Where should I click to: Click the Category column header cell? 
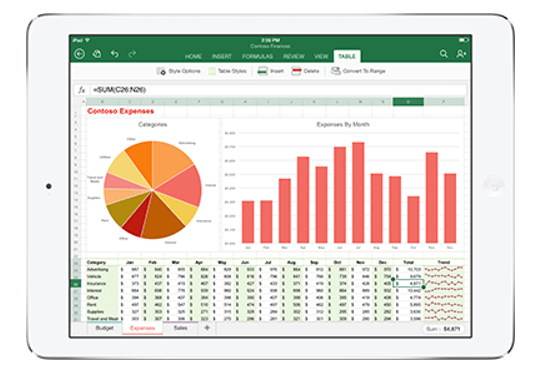pyautogui.click(x=96, y=262)
